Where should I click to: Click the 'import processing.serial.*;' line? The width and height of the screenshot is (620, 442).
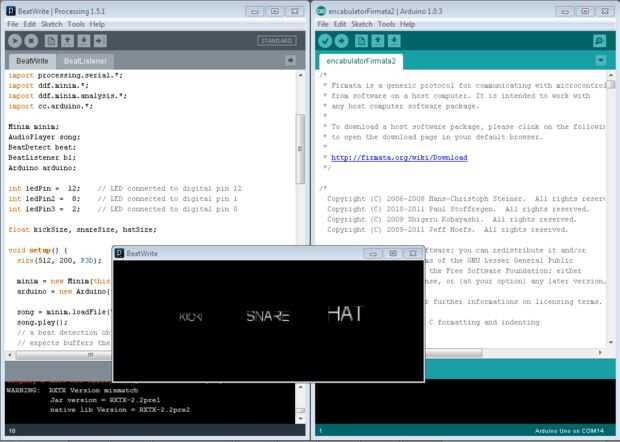click(66, 75)
